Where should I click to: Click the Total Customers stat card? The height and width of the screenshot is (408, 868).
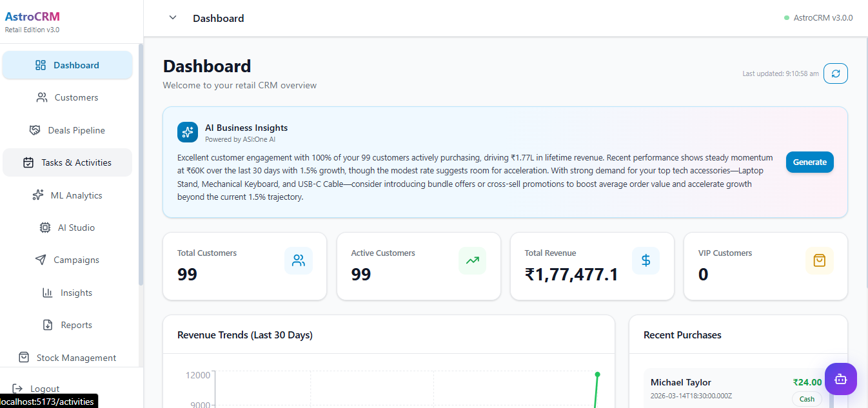tap(245, 266)
